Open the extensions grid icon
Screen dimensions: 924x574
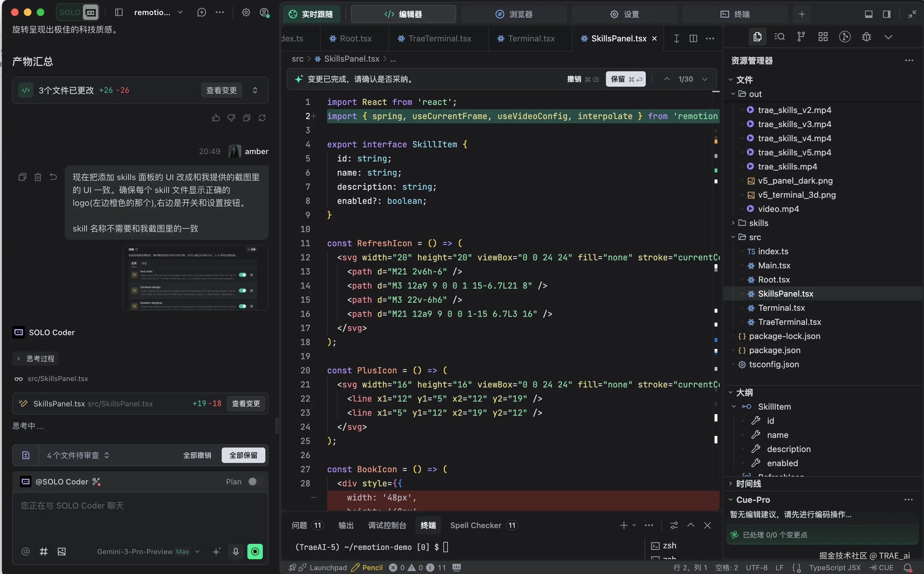823,37
